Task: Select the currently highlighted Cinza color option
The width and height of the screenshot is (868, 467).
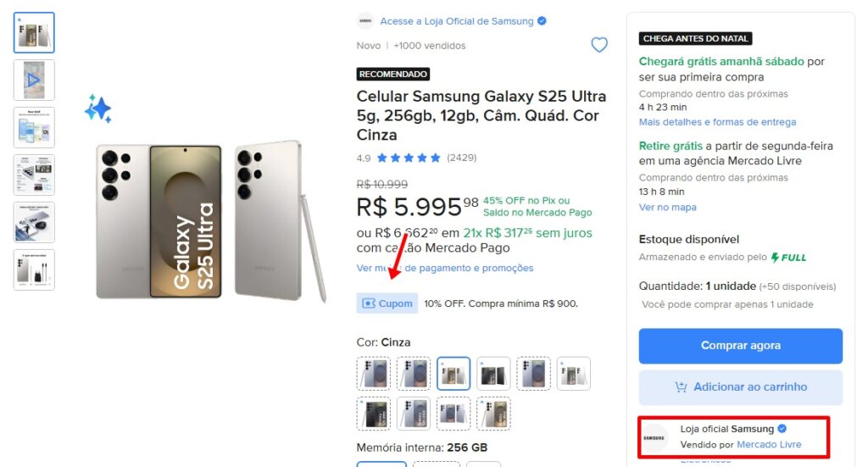Action: [x=453, y=374]
